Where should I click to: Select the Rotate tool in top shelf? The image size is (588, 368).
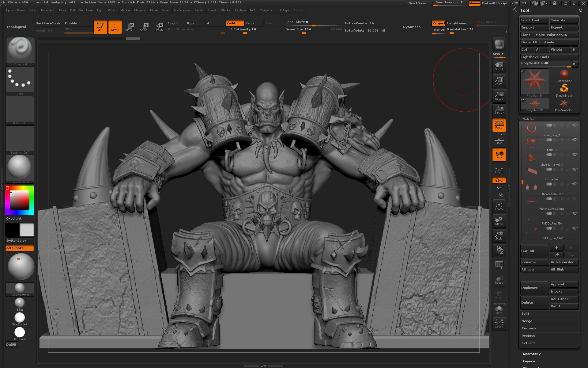pyautogui.click(x=159, y=27)
